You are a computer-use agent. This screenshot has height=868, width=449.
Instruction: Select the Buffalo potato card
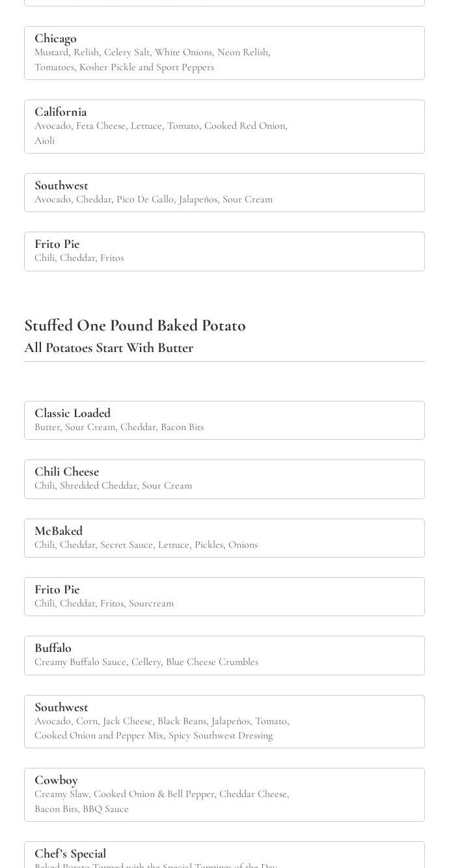click(224, 655)
